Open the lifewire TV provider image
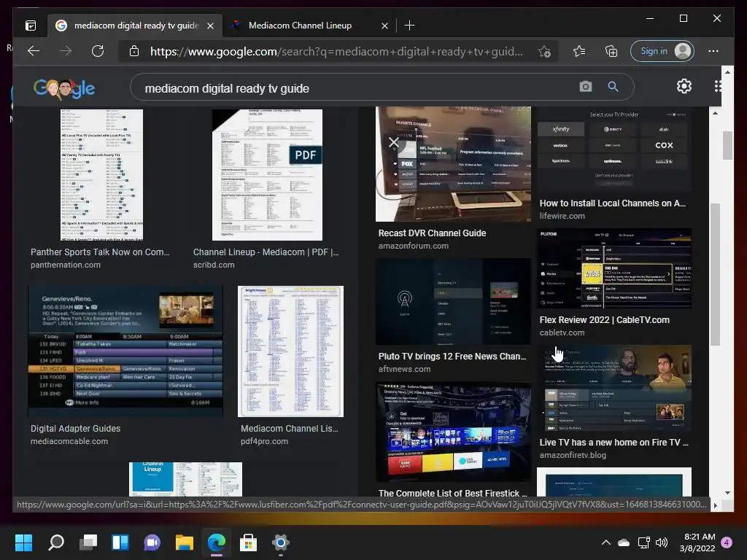 click(614, 149)
